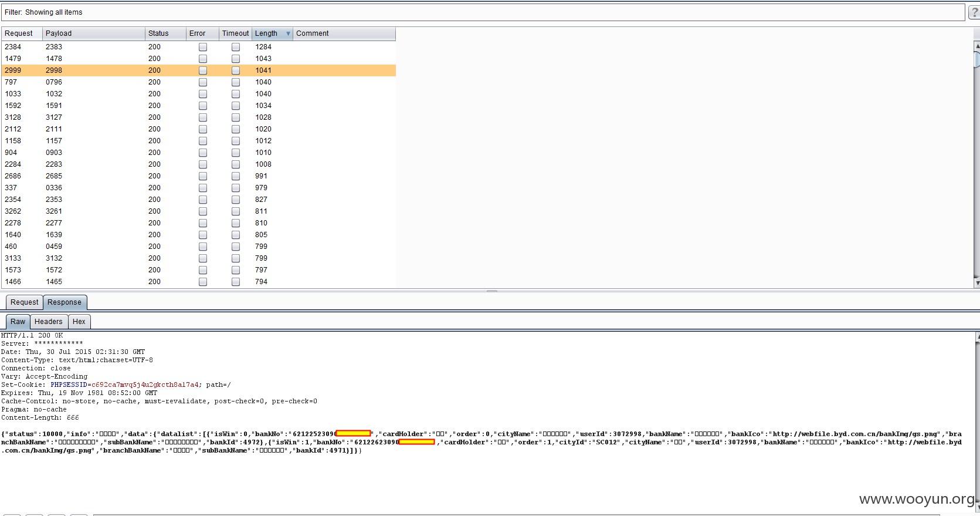980x516 pixels.
Task: Select request row 904
Action: coord(198,153)
